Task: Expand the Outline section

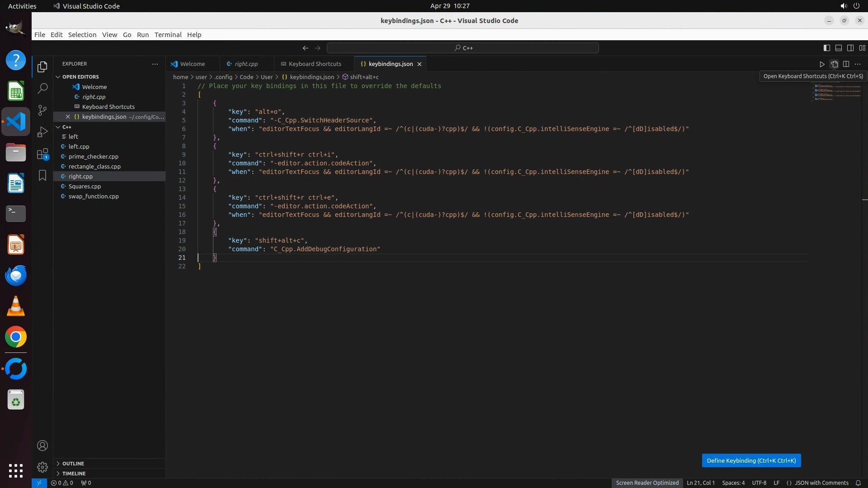Action: point(73,464)
